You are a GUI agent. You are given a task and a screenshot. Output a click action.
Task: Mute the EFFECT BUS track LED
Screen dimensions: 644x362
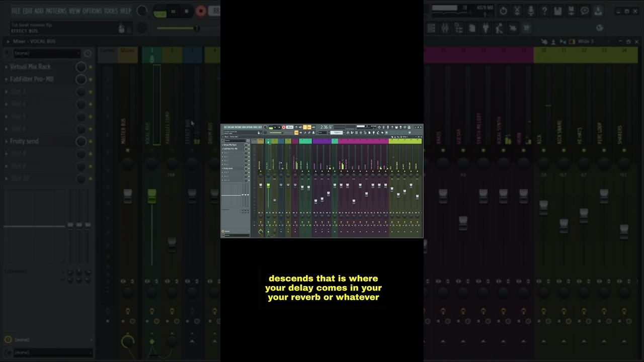click(x=281, y=171)
